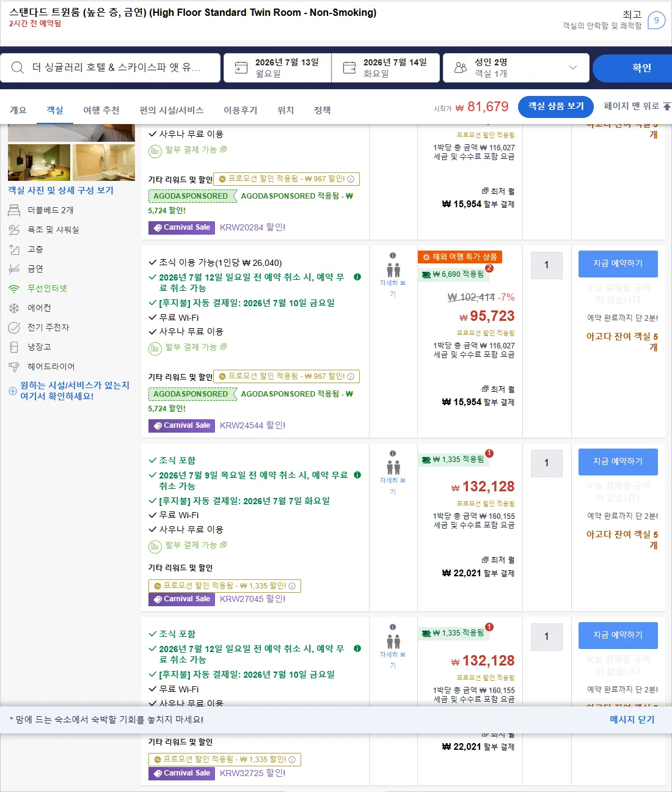This screenshot has height=792, width=672.
Task: Click the bathtub and shower icon
Action: (14, 230)
